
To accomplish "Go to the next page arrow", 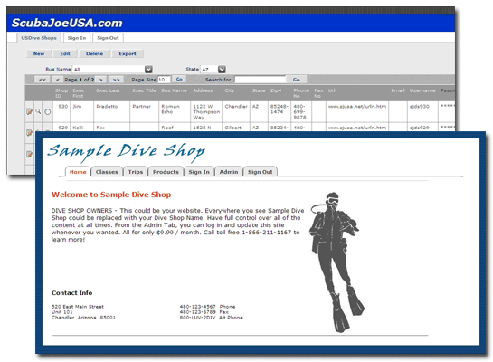I will (101, 80).
